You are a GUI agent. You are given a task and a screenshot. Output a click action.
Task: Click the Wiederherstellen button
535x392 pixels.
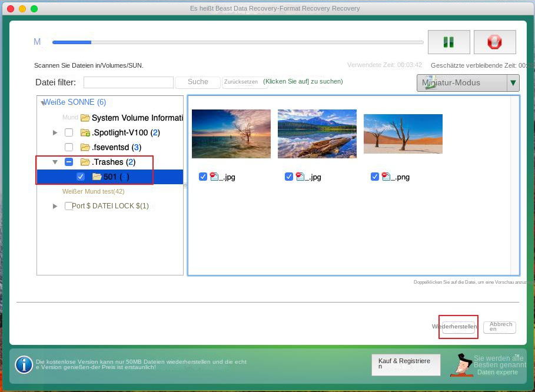click(458, 327)
